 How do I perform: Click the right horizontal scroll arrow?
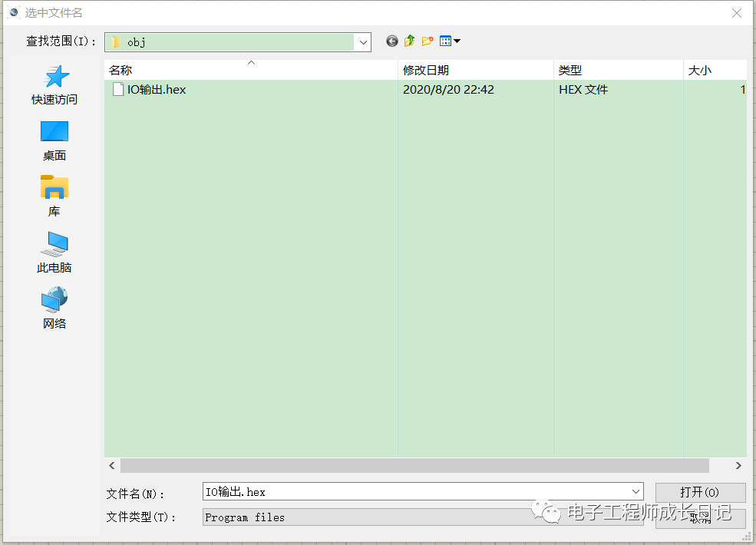click(738, 465)
